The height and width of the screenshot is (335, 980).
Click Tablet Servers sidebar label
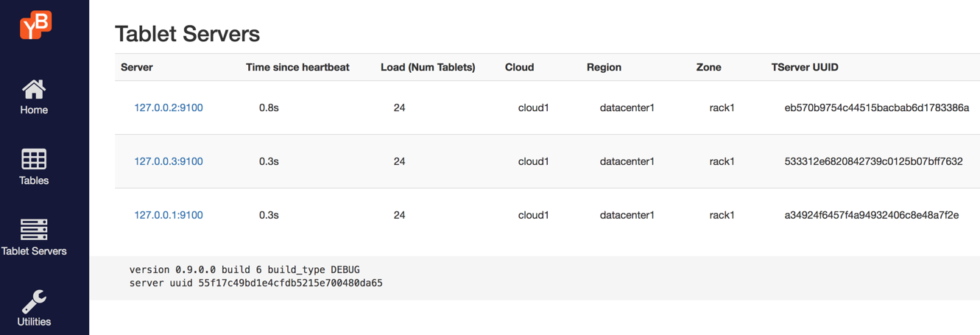pos(34,251)
